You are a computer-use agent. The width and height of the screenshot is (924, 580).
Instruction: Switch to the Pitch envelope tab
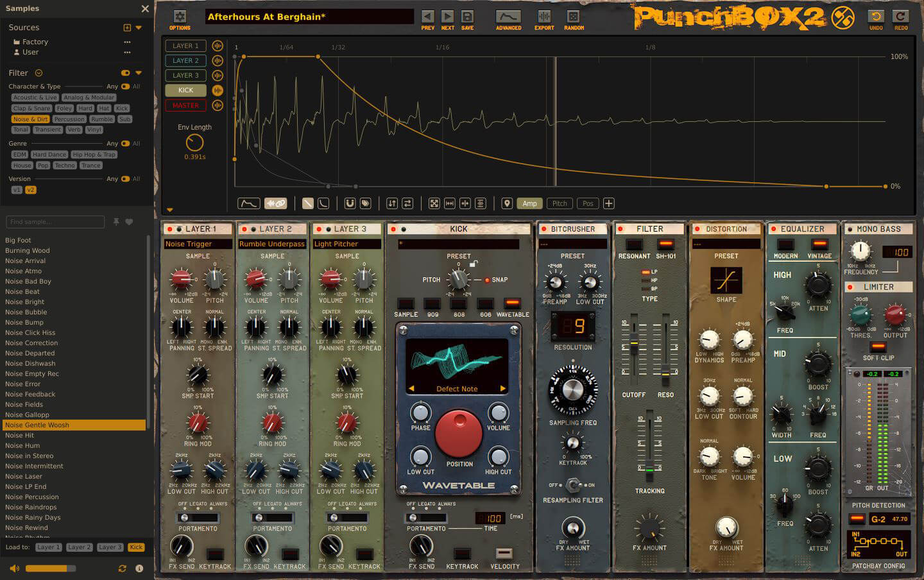coord(560,203)
